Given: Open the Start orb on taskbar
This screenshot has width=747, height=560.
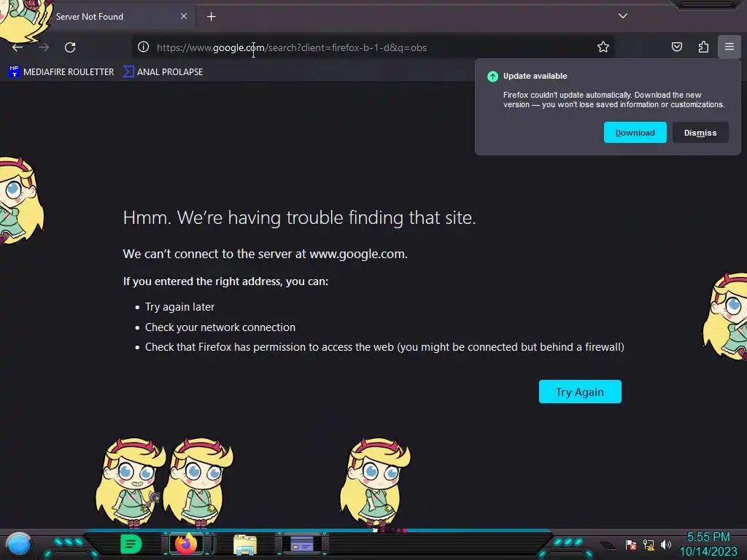Looking at the screenshot, I should point(19,544).
